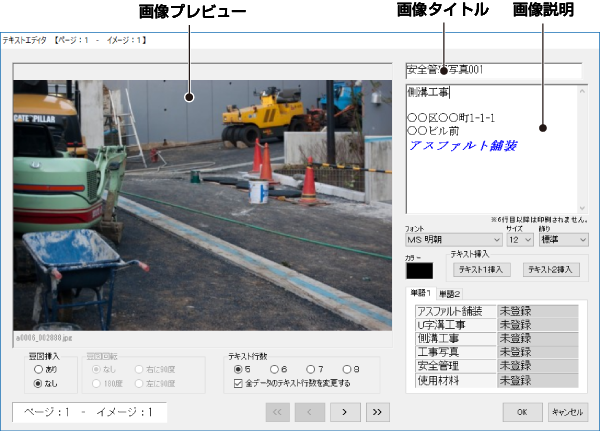Confirm with the OK button

(x=522, y=412)
